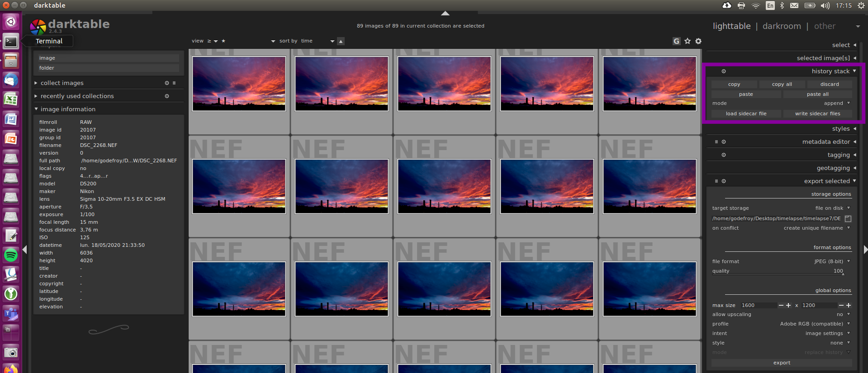The height and width of the screenshot is (373, 868).
Task: Collapse the left side panel arrow
Action: click(x=25, y=250)
